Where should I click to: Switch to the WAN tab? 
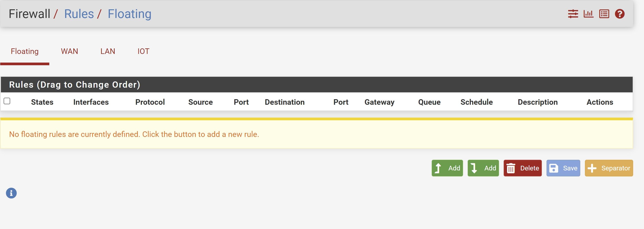pyautogui.click(x=70, y=51)
